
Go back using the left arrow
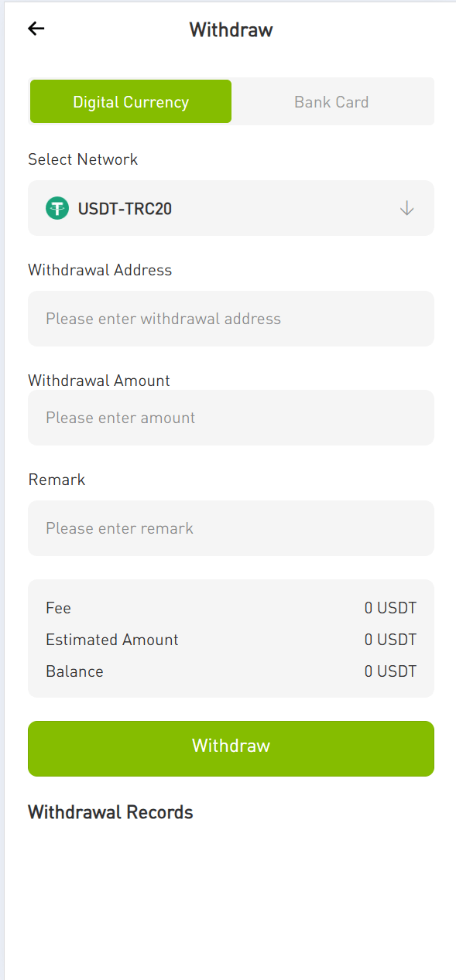(x=36, y=29)
